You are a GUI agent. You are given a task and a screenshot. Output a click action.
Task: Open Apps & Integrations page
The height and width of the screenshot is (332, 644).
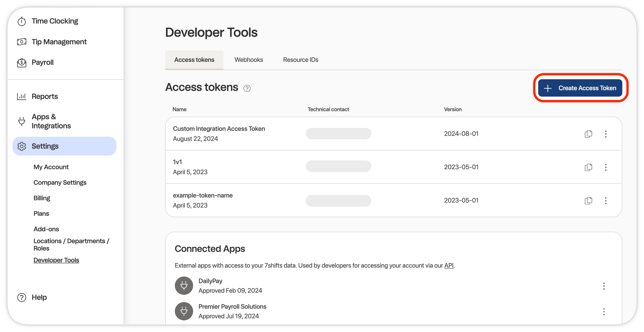[51, 121]
